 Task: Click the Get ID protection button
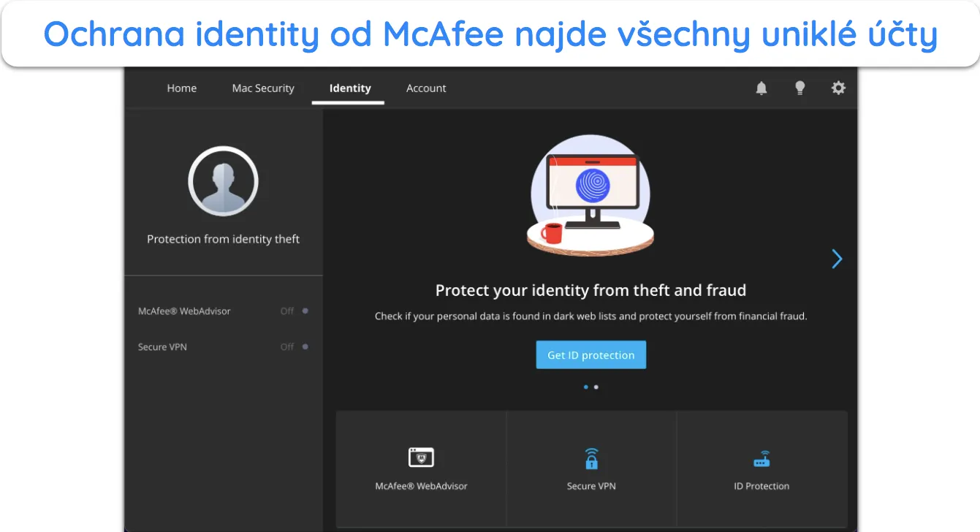[x=591, y=354]
